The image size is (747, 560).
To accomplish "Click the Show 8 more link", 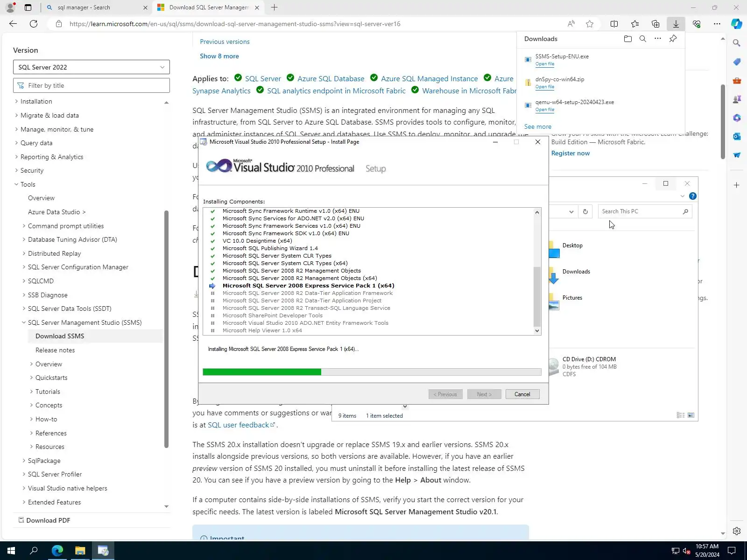I will tap(219, 56).
